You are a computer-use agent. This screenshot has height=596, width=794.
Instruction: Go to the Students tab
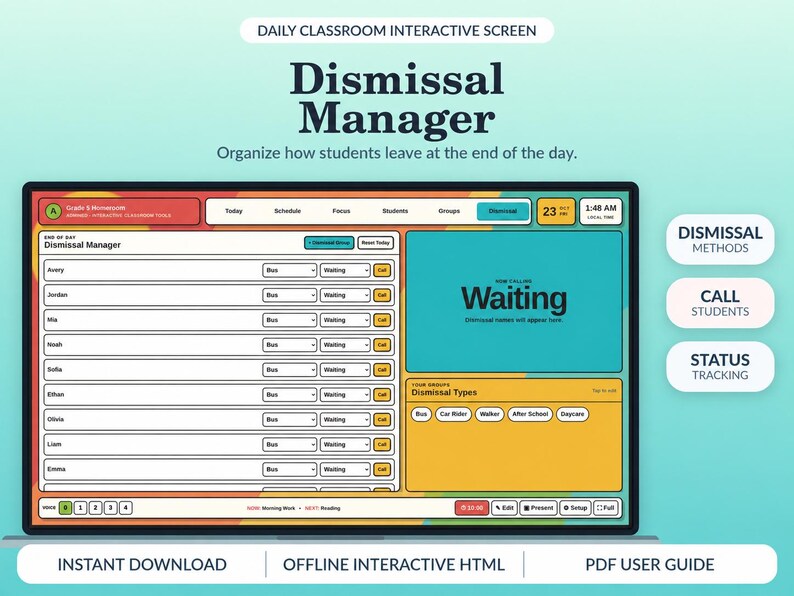click(x=395, y=211)
